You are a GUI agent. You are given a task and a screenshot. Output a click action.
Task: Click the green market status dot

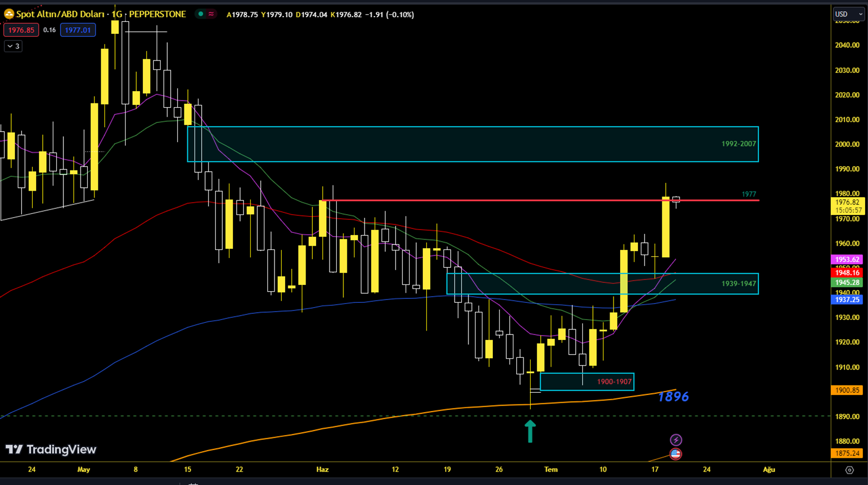click(x=201, y=14)
